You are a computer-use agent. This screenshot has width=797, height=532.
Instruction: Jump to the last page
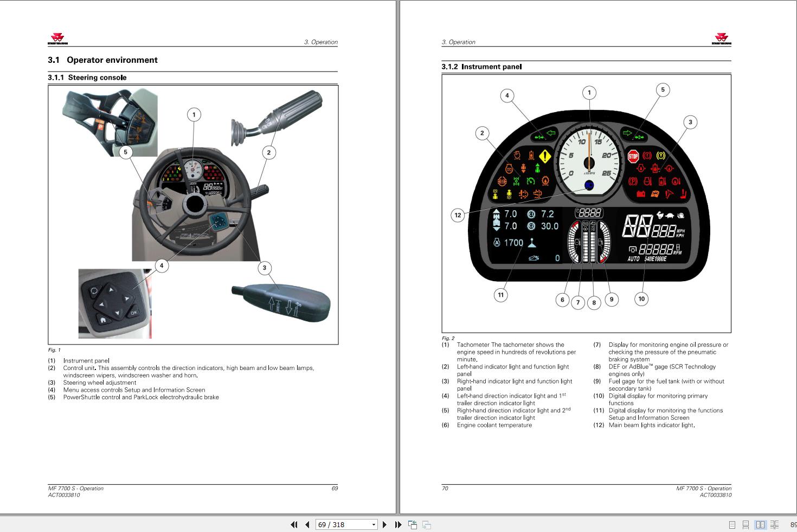398,524
